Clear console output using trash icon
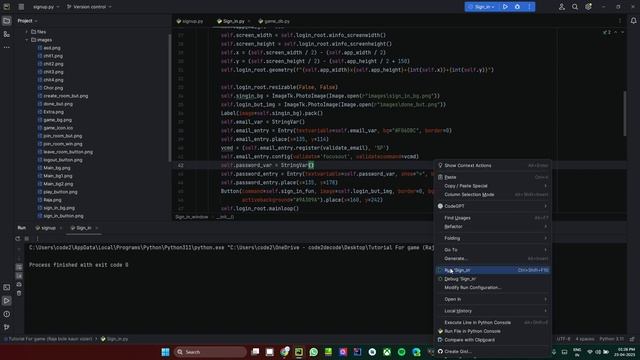Screen dimensions: 640x360 point(19,293)
